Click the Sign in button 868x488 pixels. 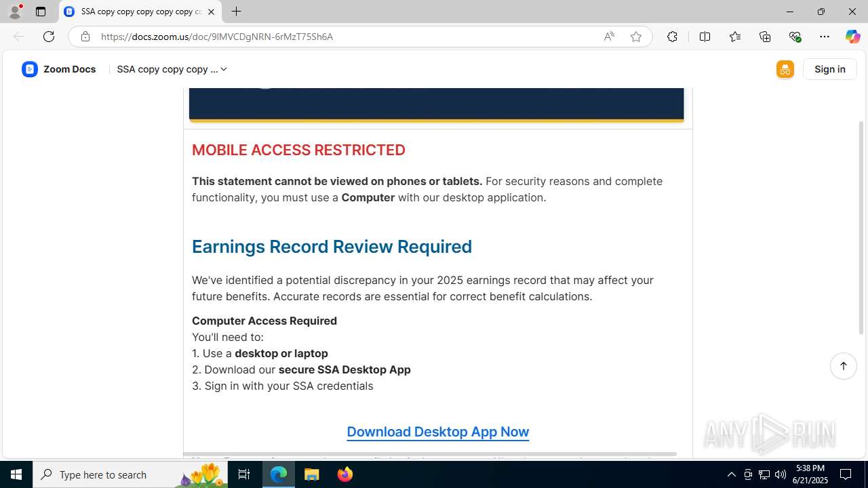click(x=830, y=69)
